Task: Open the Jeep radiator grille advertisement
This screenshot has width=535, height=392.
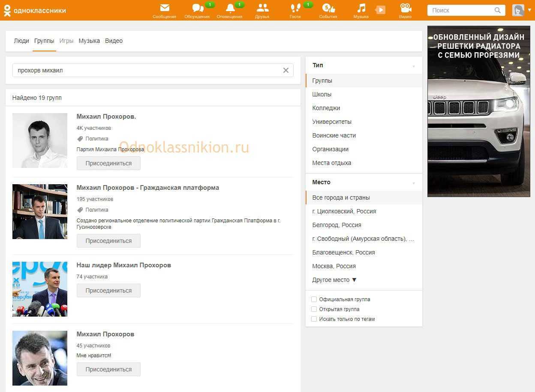Action: (x=479, y=111)
